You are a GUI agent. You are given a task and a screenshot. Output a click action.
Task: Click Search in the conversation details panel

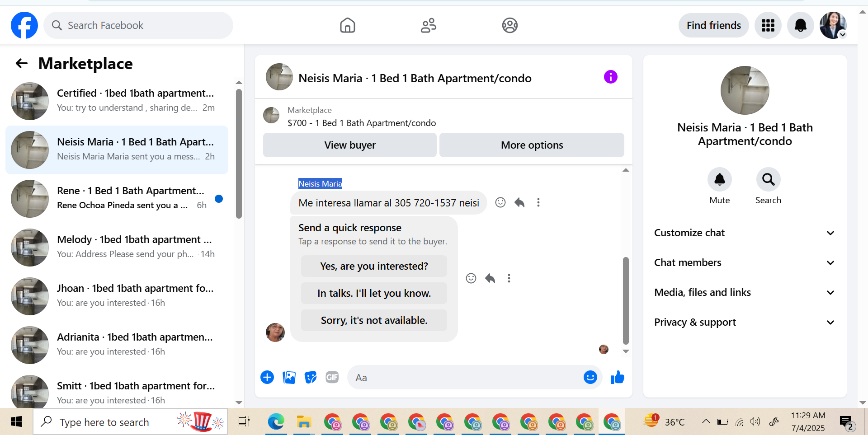(769, 180)
